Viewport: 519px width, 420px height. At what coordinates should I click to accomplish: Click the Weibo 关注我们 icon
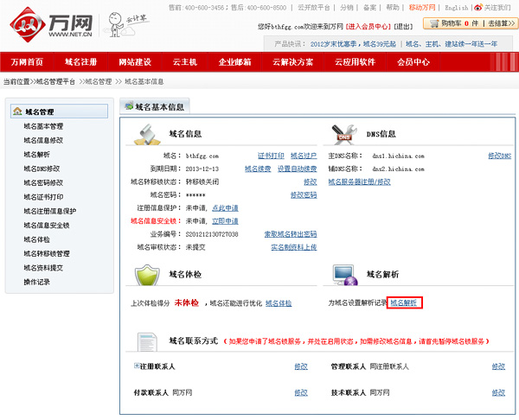[x=478, y=7]
